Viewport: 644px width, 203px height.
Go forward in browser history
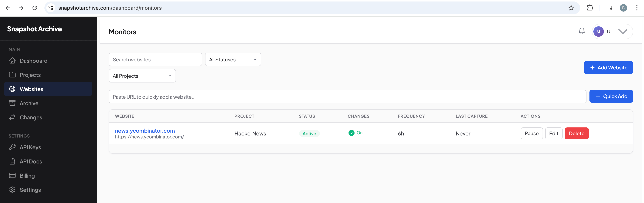(x=21, y=8)
